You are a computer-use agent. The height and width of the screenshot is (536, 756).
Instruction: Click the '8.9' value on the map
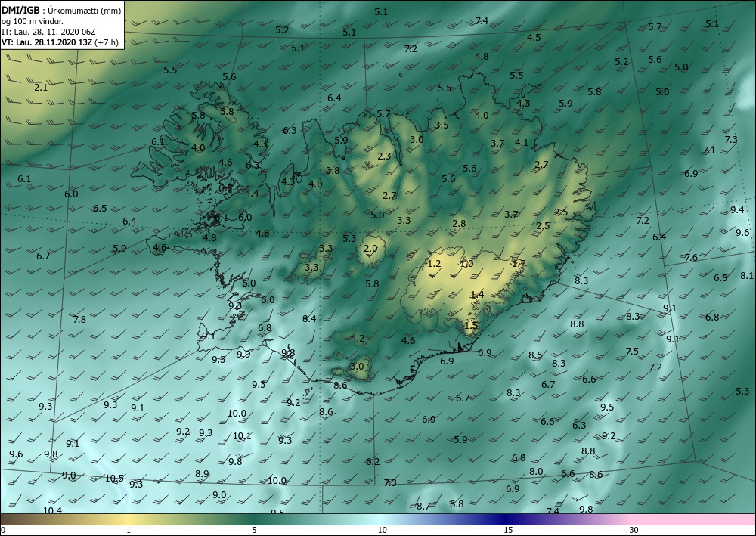(202, 474)
